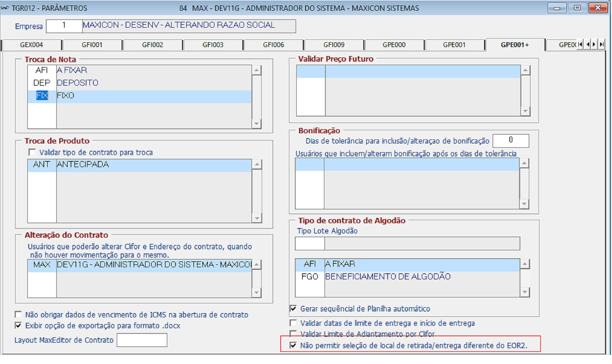Enable Validar tipo de contrato para troca

pos(32,152)
